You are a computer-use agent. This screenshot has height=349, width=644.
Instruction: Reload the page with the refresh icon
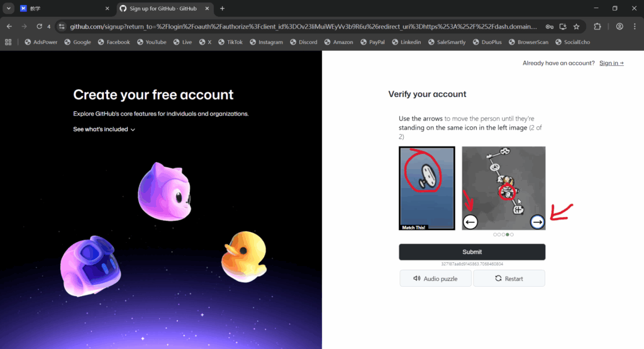click(39, 26)
